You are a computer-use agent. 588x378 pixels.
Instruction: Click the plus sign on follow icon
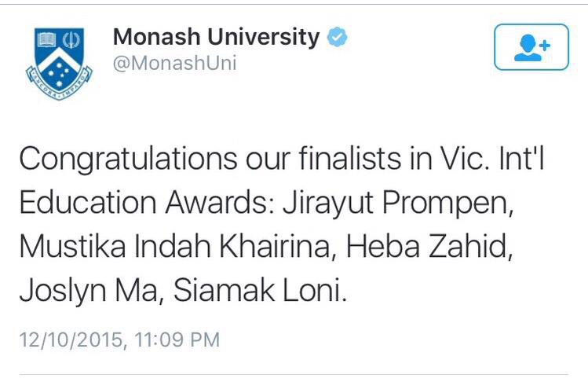[x=545, y=46]
